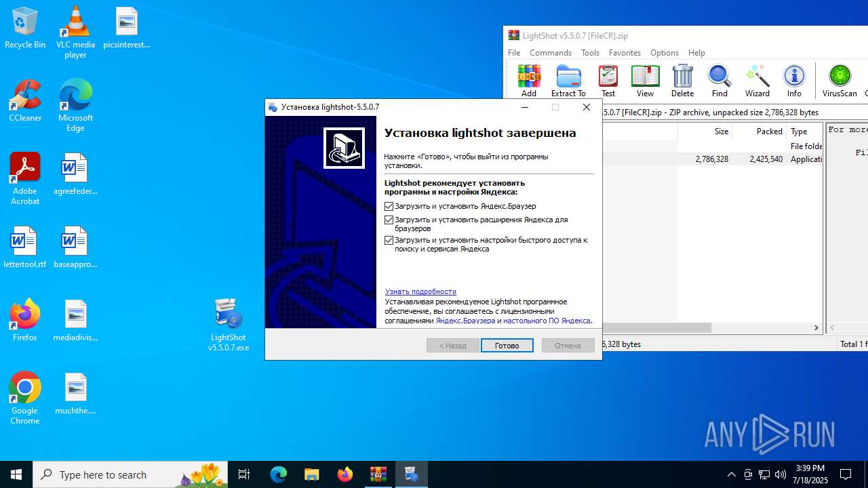Click the Start button
Viewport: 868px width, 488px height.
tap(16, 474)
